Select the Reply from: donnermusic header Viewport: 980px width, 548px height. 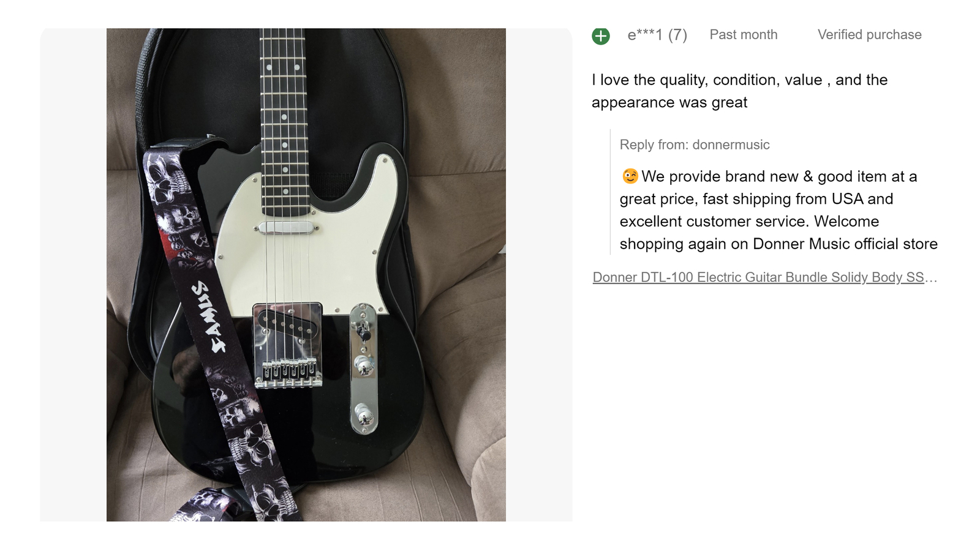click(x=695, y=145)
